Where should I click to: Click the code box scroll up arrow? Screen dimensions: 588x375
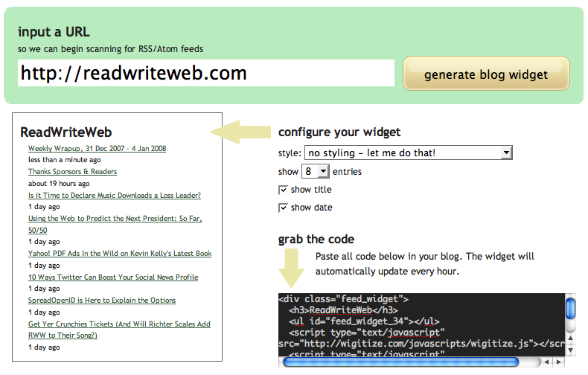[570, 338]
